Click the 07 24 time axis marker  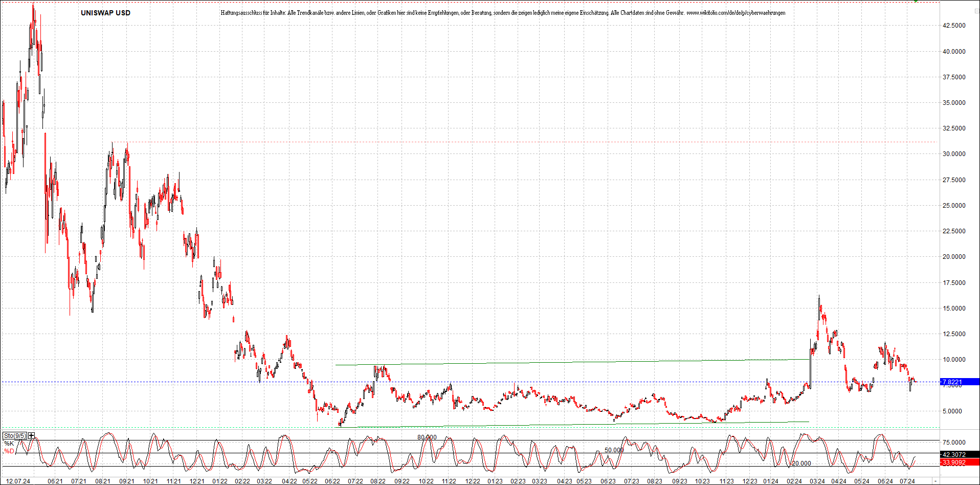(907, 481)
